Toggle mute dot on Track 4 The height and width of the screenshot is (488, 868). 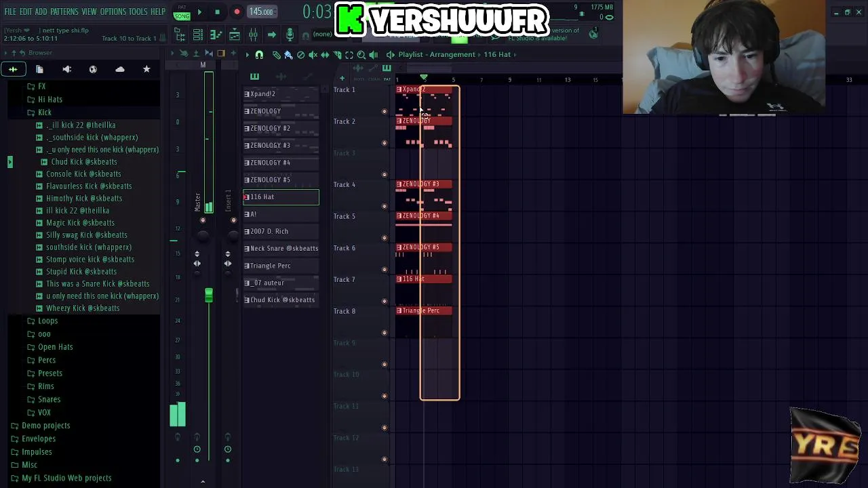pyautogui.click(x=384, y=206)
